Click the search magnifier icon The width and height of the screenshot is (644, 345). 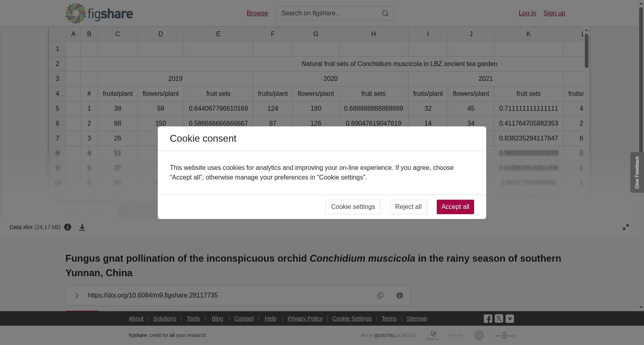tap(385, 13)
